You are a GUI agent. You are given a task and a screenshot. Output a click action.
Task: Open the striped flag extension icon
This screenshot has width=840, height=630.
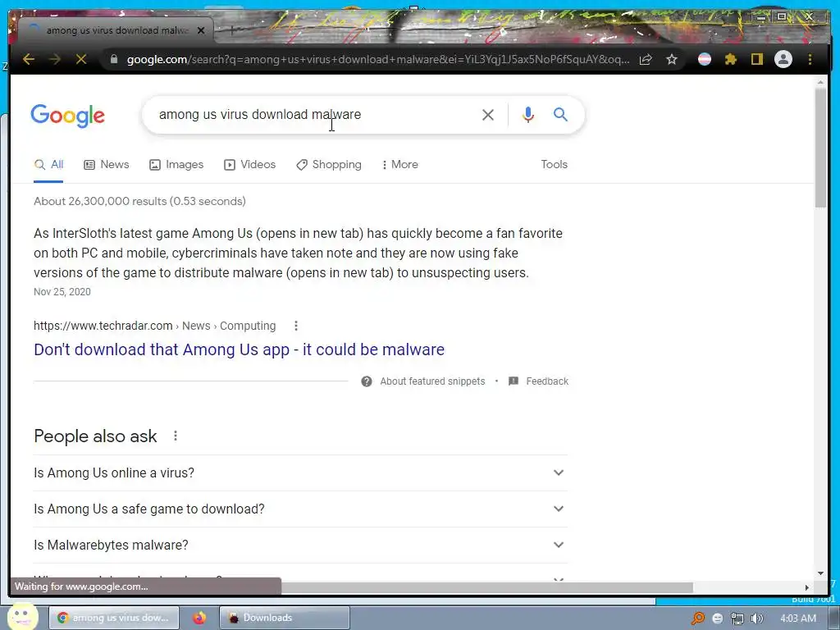[705, 59]
